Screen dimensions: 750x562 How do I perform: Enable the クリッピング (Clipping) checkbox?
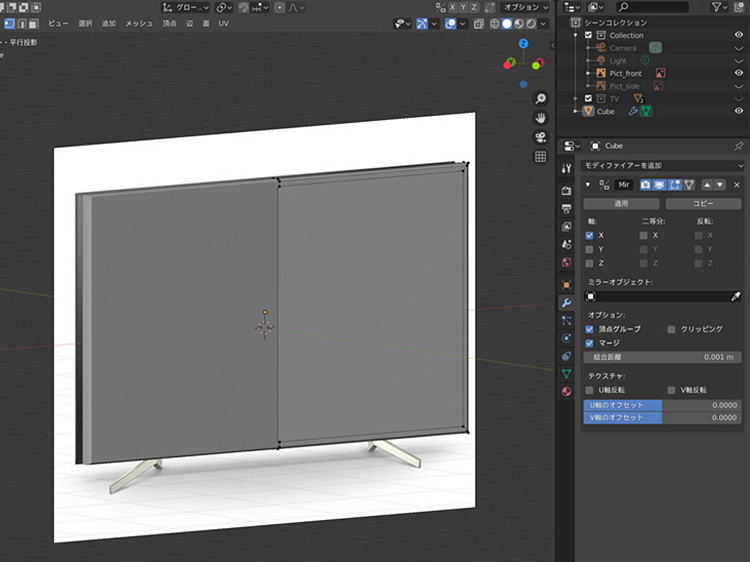(671, 329)
